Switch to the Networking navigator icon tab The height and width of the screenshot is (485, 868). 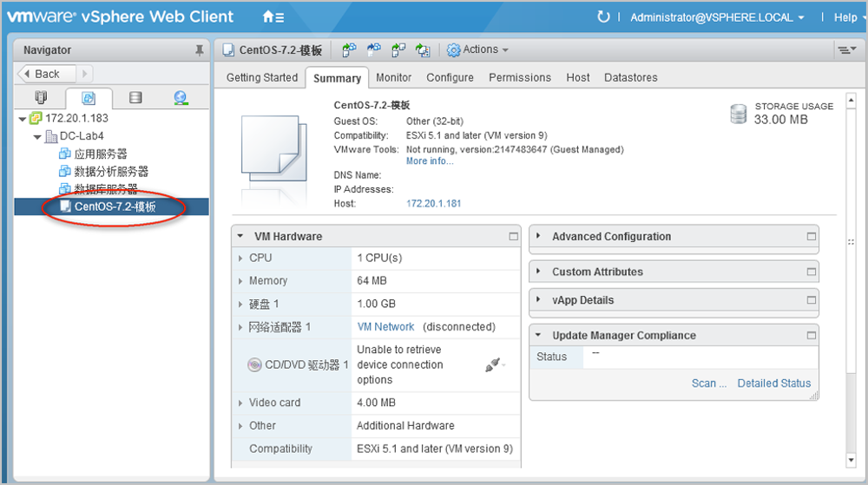coord(180,97)
